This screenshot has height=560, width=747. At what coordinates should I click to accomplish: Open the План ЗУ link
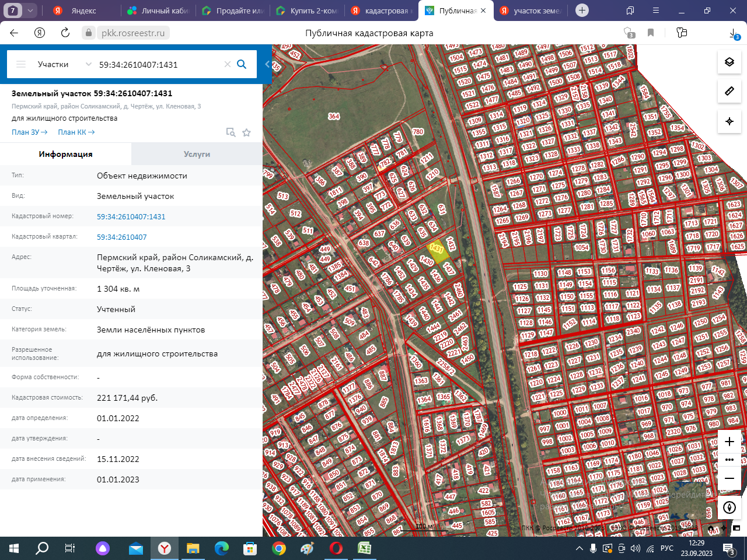coord(29,132)
